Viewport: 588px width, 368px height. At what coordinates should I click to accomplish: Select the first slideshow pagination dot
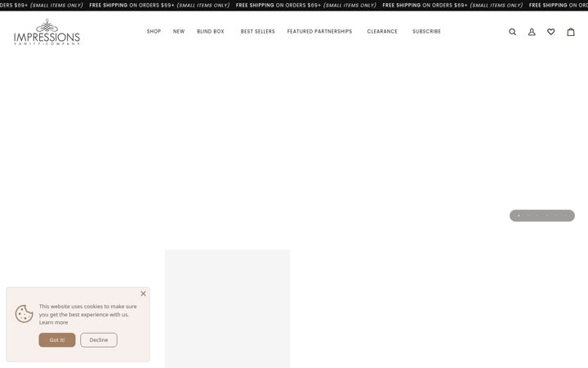point(519,216)
